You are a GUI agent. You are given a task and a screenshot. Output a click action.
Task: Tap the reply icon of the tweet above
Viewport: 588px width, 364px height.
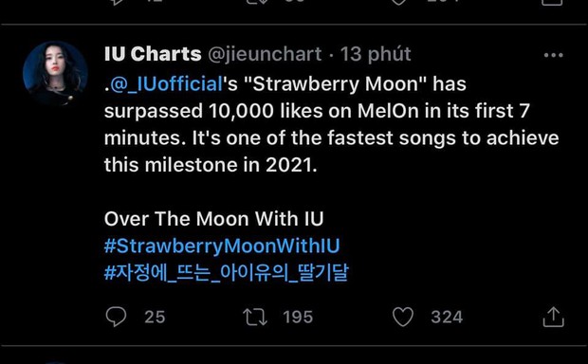pos(117,2)
